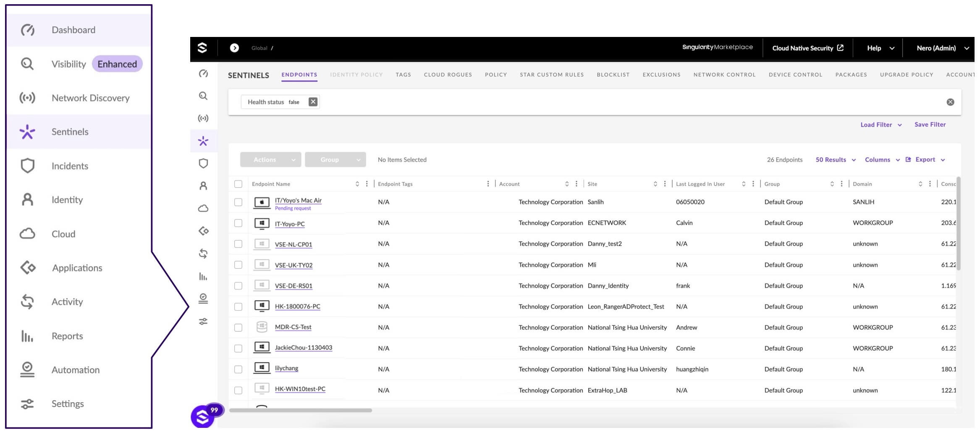
Task: Open Cloud Native Security external link
Action: 807,48
